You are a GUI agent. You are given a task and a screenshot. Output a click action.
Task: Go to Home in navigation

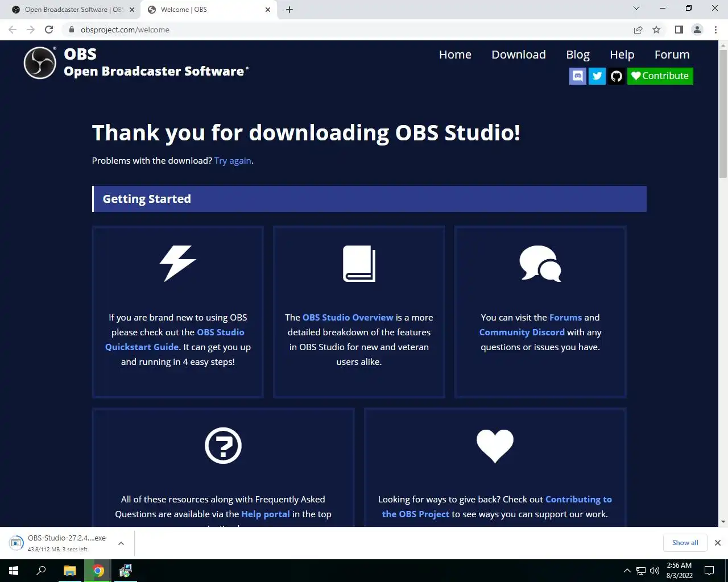coord(455,55)
